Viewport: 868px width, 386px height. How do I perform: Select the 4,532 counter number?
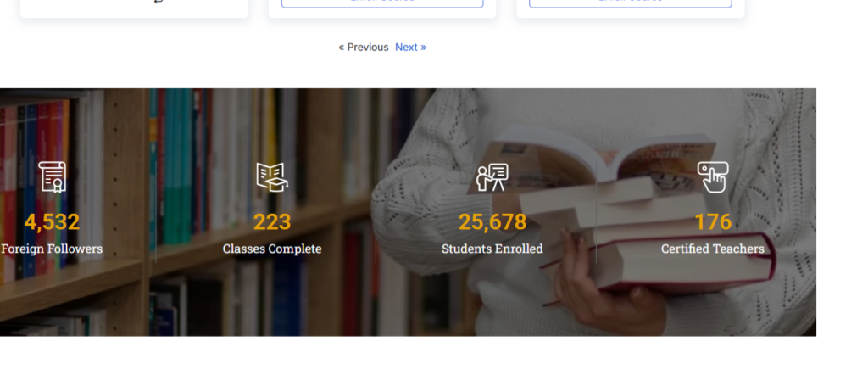(x=52, y=222)
